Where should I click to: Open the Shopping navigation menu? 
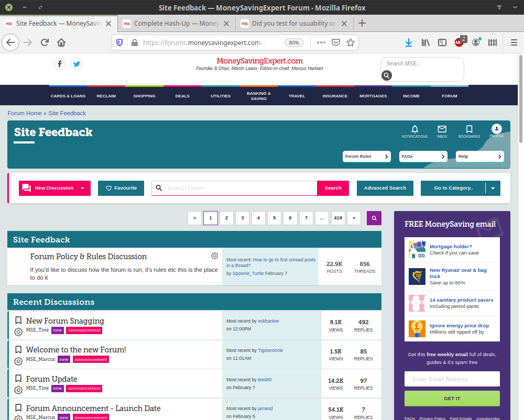pos(145,96)
